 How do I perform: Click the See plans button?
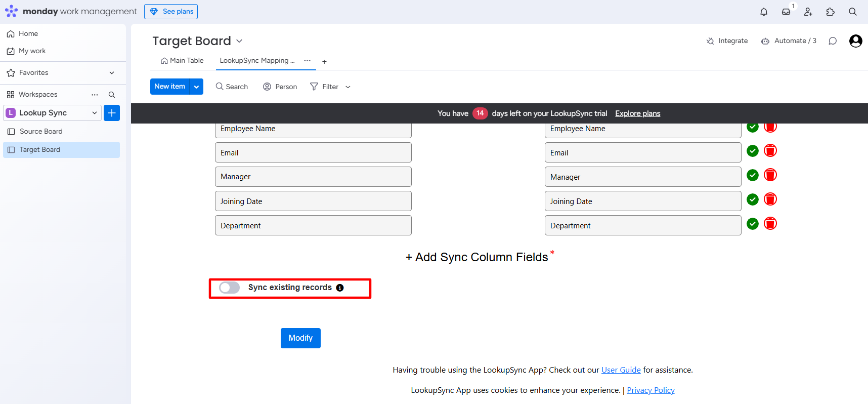171,12
